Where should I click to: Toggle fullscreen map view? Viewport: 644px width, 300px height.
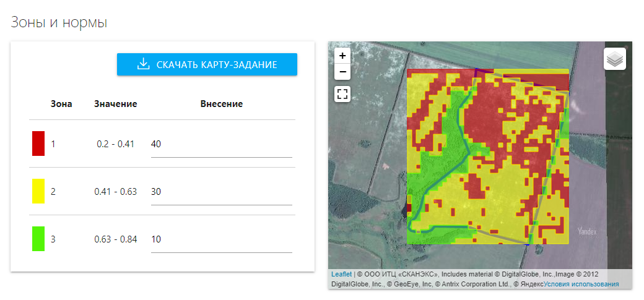342,94
